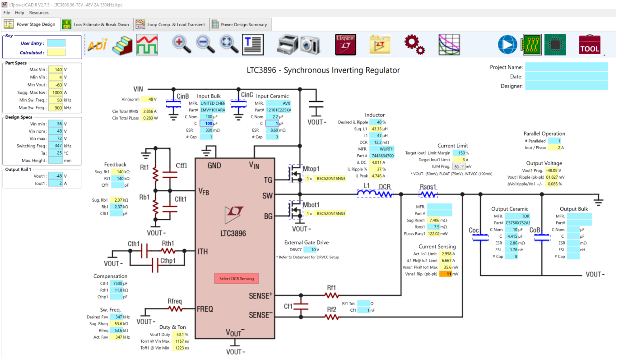Click the Date input field
This screenshot has width=628, height=364.
(566, 76)
